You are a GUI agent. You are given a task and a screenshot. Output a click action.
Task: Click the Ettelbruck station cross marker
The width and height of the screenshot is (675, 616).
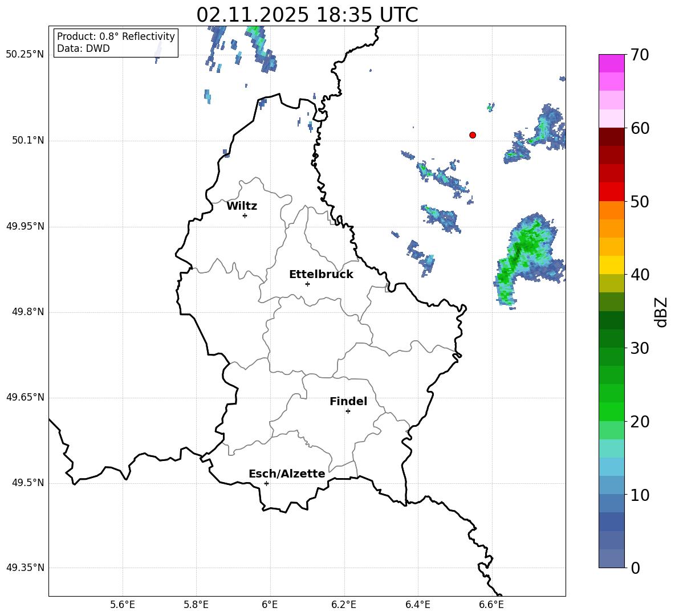coord(307,284)
